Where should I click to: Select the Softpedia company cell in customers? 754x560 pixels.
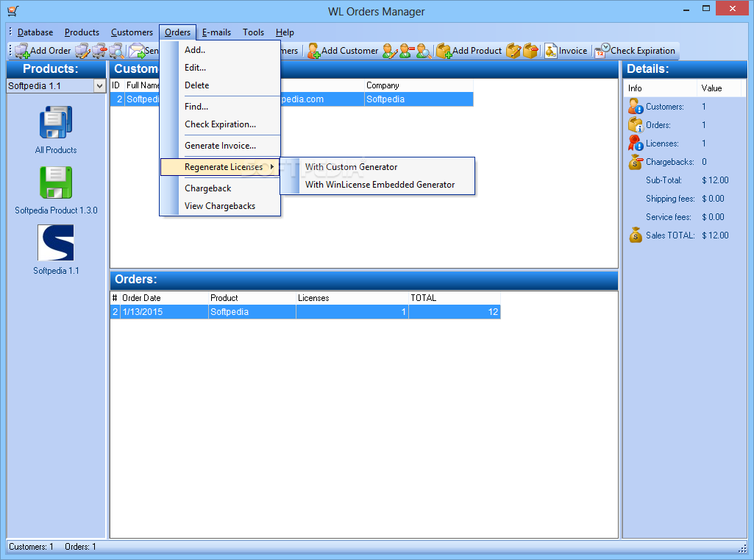[419, 99]
